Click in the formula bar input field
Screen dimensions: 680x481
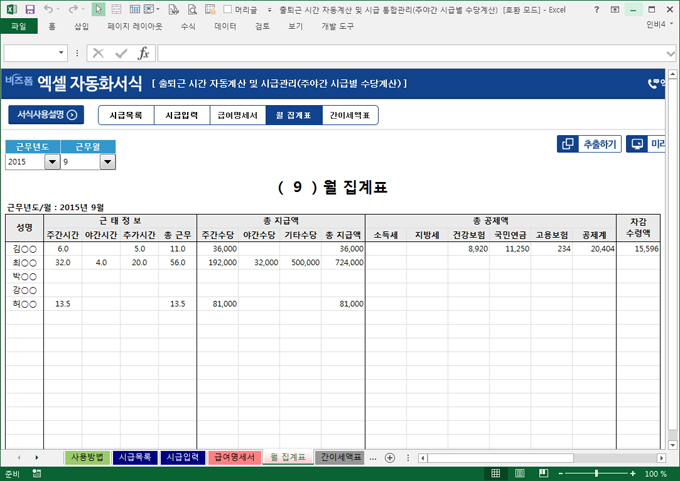coord(400,53)
